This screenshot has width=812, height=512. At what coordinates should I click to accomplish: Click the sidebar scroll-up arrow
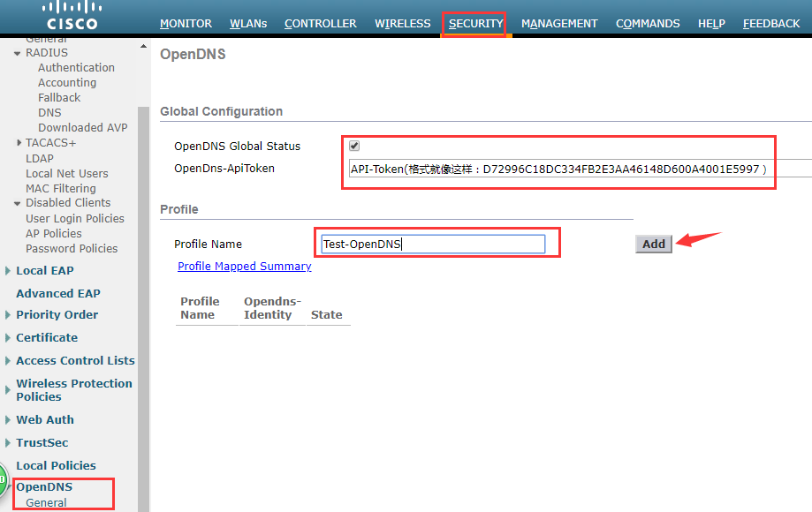(143, 47)
